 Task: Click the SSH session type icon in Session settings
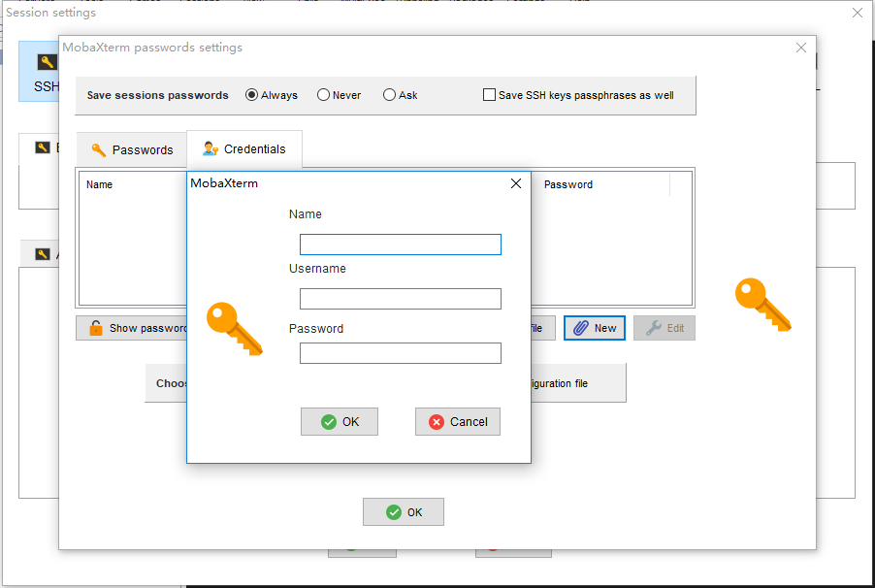pyautogui.click(x=47, y=62)
